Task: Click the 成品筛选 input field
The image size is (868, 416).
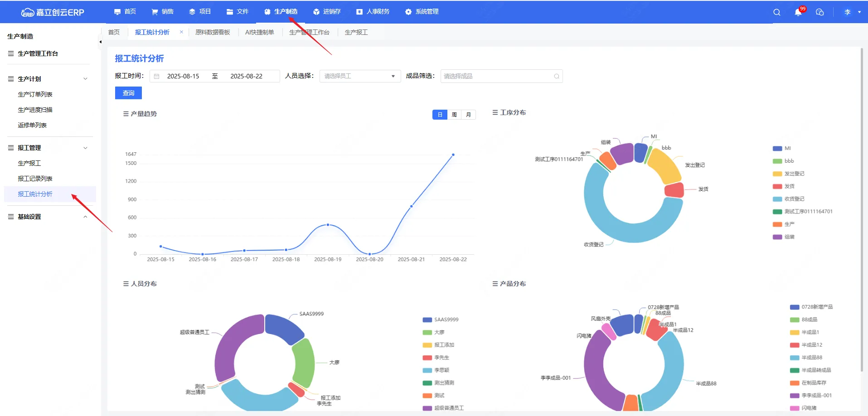Action: click(496, 76)
